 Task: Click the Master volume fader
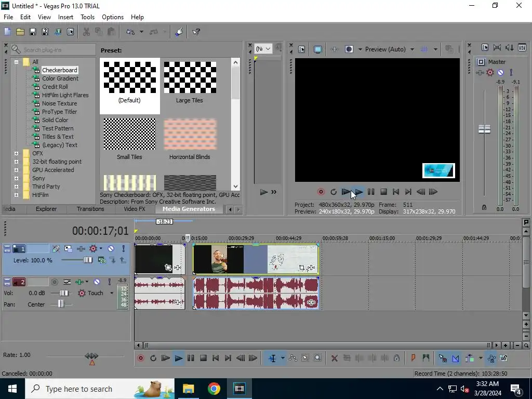click(x=484, y=129)
